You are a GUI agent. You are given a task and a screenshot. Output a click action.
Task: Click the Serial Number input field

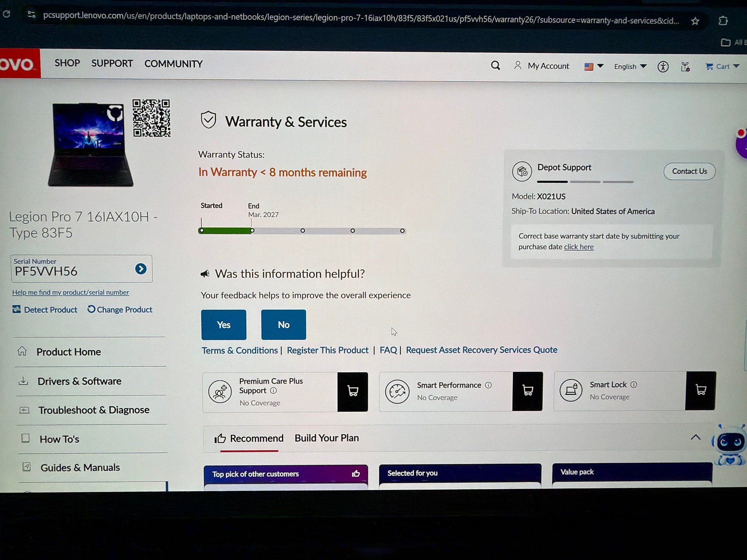[x=81, y=269]
